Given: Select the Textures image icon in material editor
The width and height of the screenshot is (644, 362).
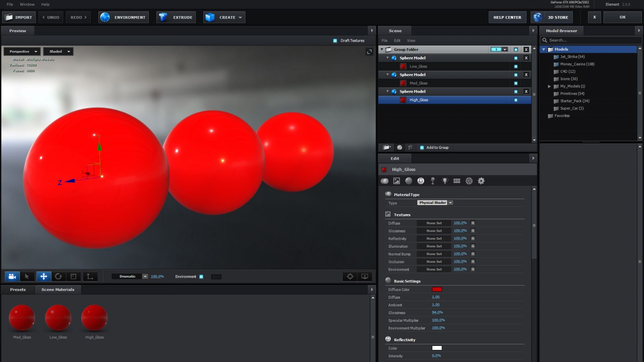Looking at the screenshot, I should click(396, 181).
